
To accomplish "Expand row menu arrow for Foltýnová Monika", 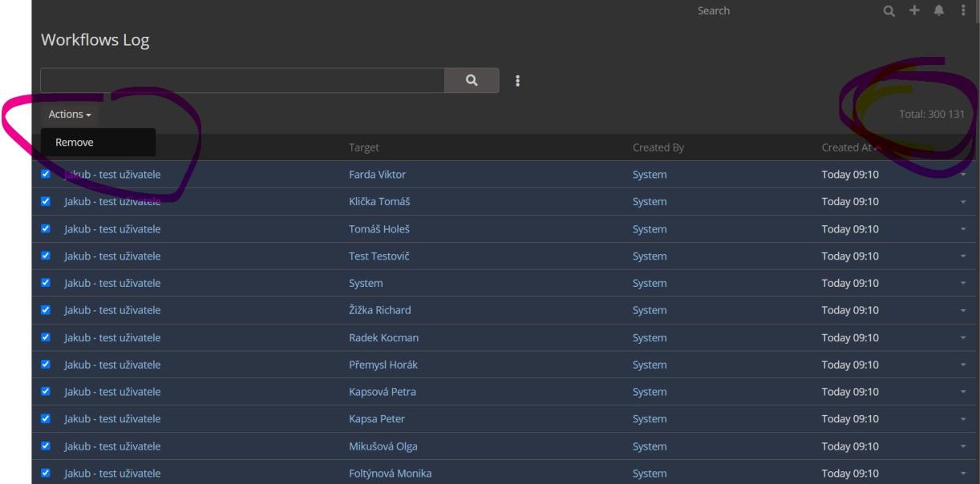I will click(x=963, y=474).
